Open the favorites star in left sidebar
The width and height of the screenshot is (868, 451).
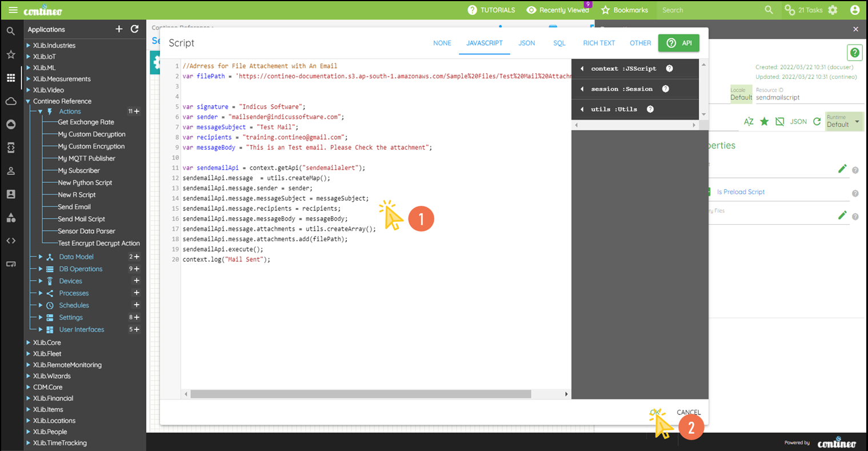[x=11, y=55]
